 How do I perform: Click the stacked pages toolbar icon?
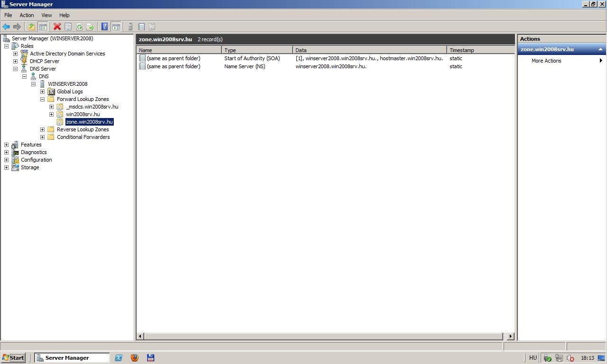click(x=152, y=27)
